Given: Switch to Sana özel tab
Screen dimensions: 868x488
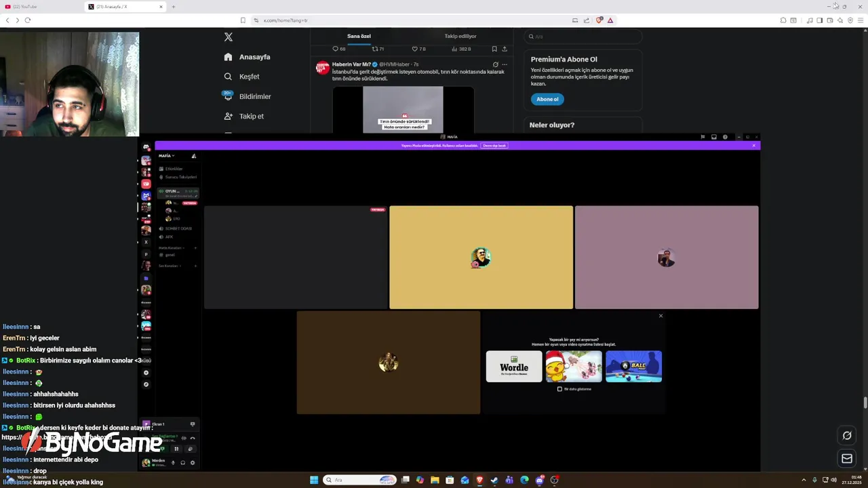Looking at the screenshot, I should coord(359,36).
